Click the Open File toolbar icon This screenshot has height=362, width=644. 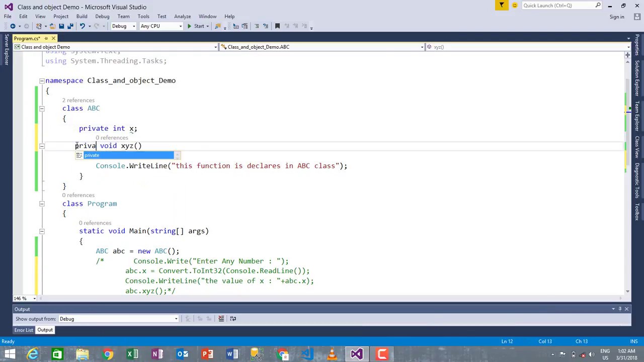(x=52, y=26)
